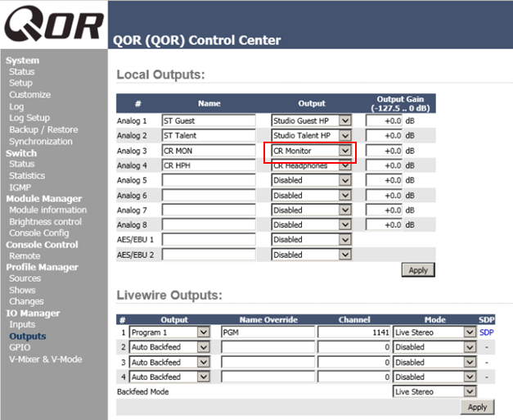Click PGM name override field
Screen dimensions: 513x420
click(268, 332)
